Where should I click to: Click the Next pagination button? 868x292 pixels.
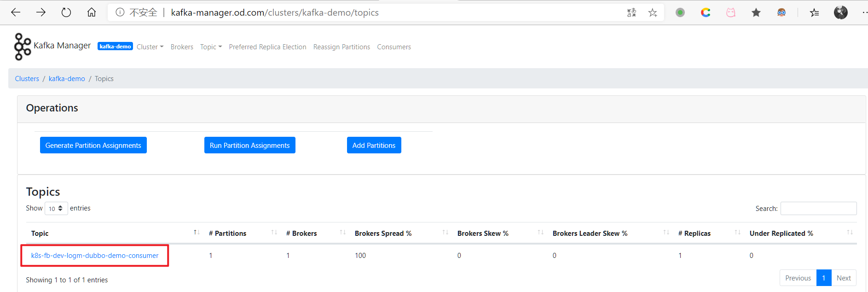coord(844,278)
